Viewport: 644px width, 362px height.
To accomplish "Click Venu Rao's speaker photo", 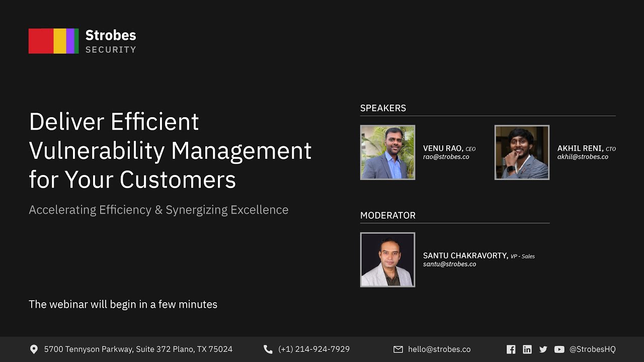I will [387, 152].
